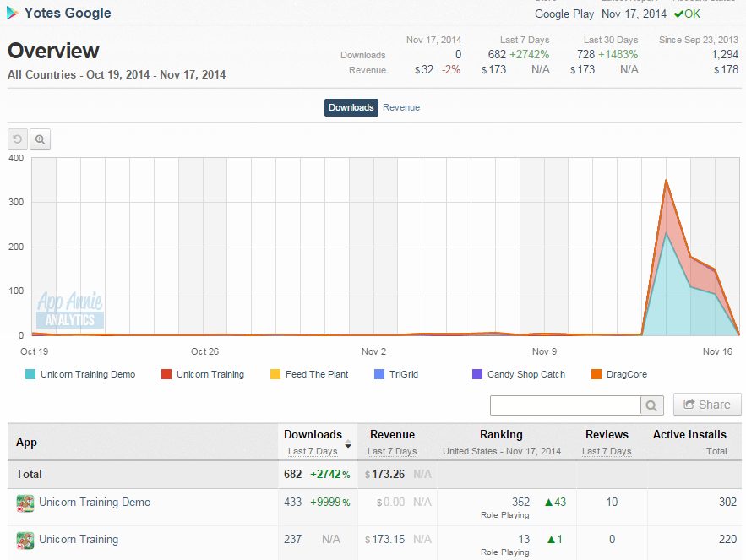Viewport: 746px width, 560px height.
Task: Click the Revenue column header
Action: [392, 434]
